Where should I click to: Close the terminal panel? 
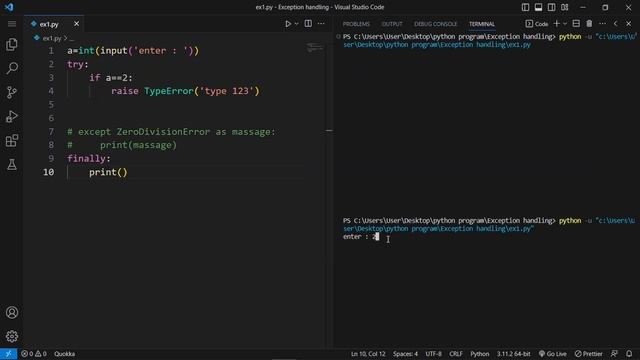[629, 24]
